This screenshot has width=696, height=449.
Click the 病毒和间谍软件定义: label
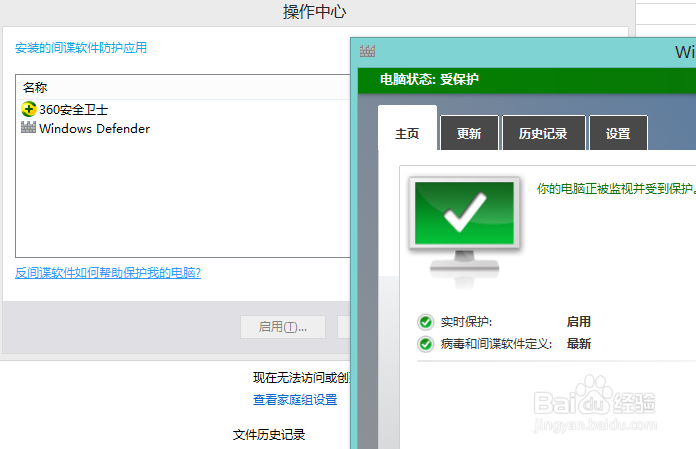click(496, 344)
